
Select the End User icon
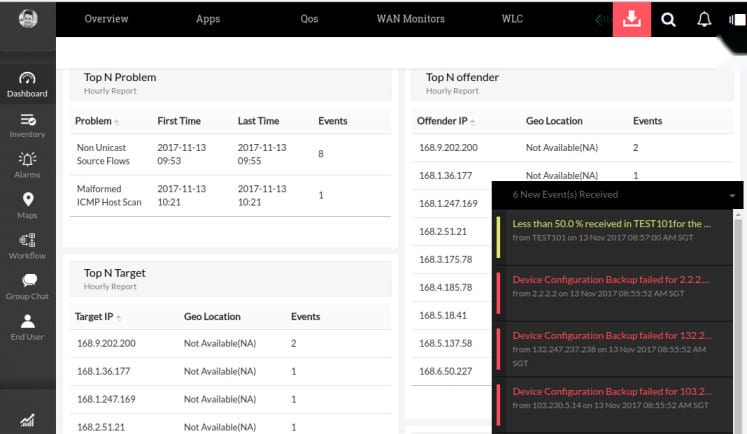point(27,322)
